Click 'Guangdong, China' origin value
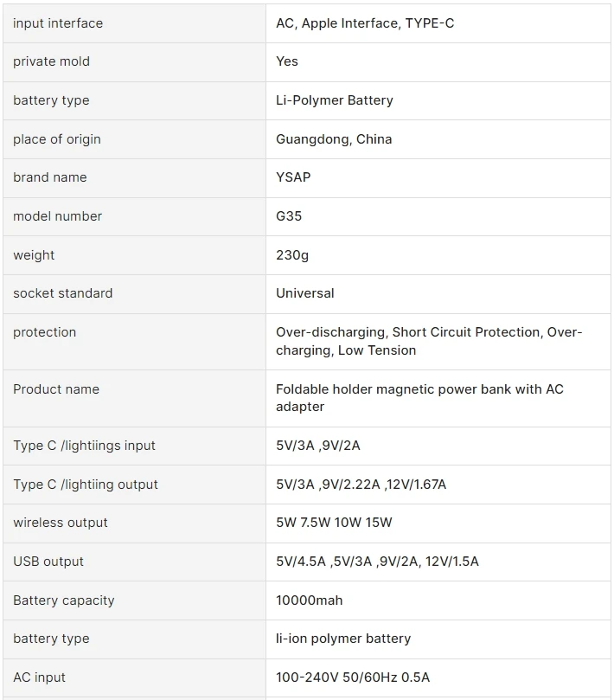The width and height of the screenshot is (614, 700). pos(333,139)
